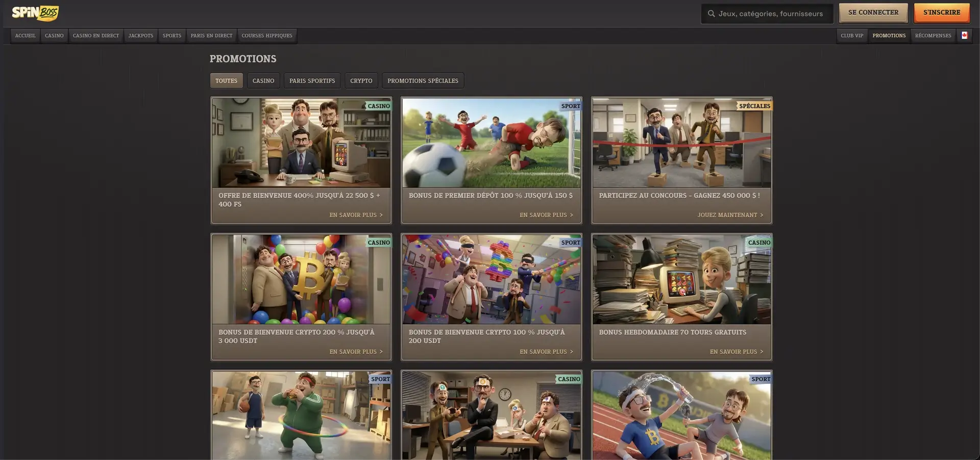The height and width of the screenshot is (460, 980).
Task: Open the weekly 70 free spins image
Action: [682, 279]
